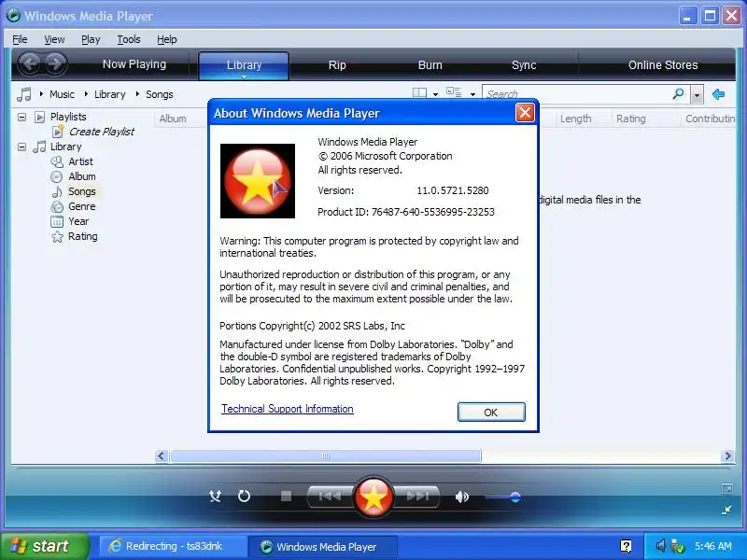Click the blue back arrow beside search

[718, 94]
